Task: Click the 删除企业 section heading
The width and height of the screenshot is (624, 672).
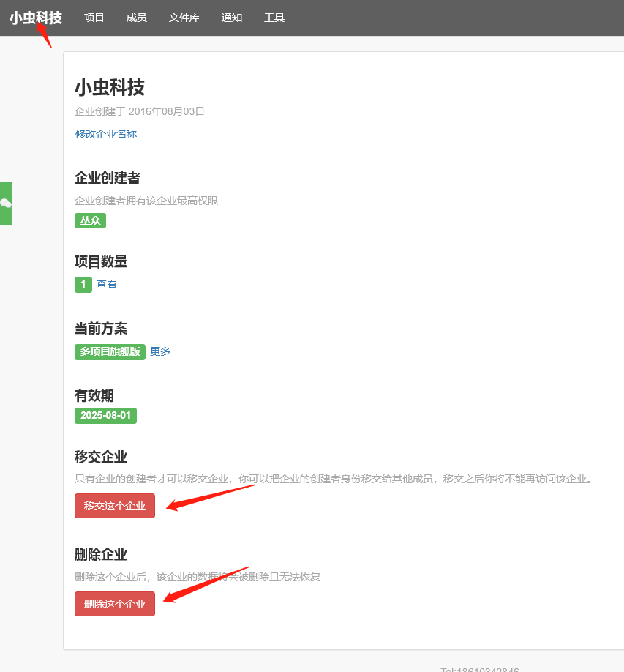Action: [101, 554]
